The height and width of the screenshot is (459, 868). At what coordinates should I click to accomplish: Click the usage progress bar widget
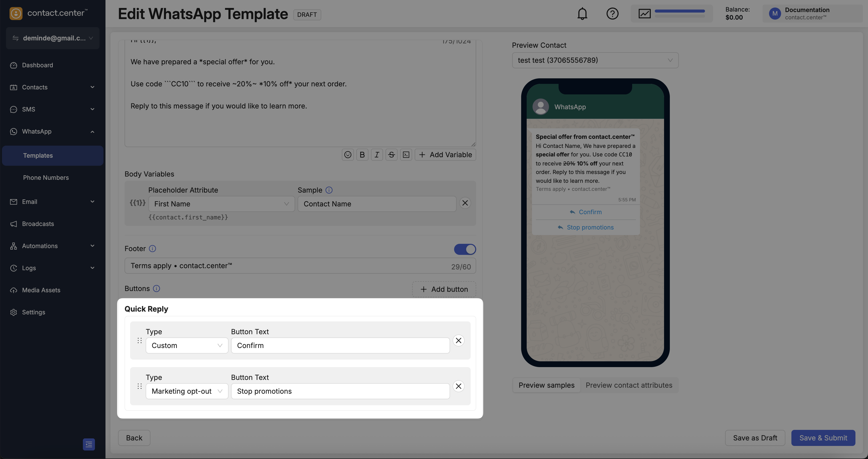671,14
